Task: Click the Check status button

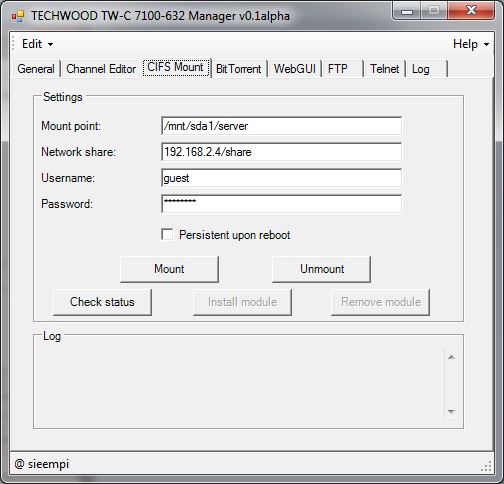Action: tap(102, 302)
